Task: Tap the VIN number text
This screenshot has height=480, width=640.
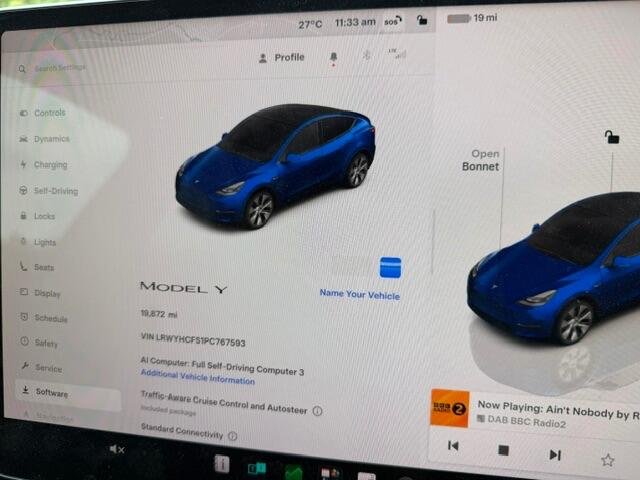Action: coord(193,340)
